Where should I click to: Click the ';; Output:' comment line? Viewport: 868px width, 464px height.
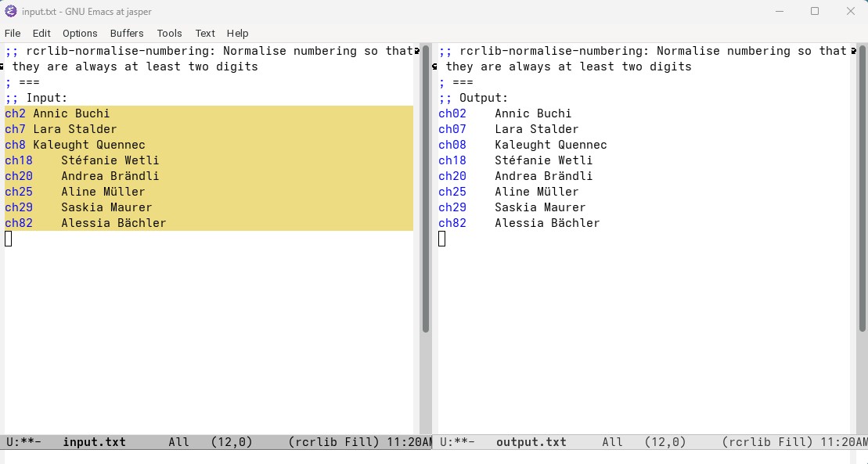click(474, 98)
